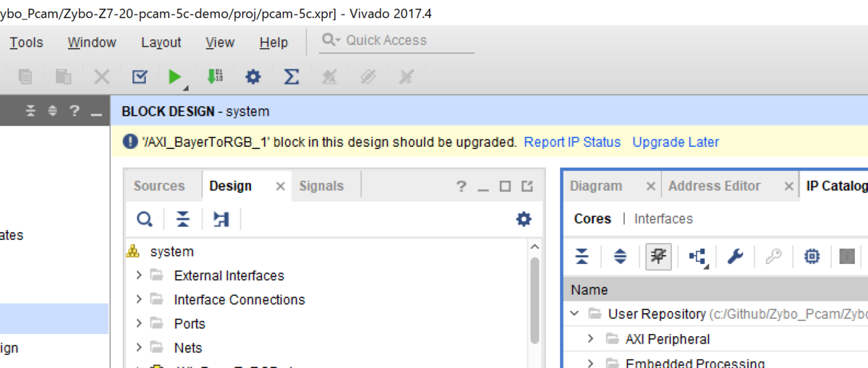Click the Quick Access search field
Screen dimensions: 868x368
tap(396, 40)
